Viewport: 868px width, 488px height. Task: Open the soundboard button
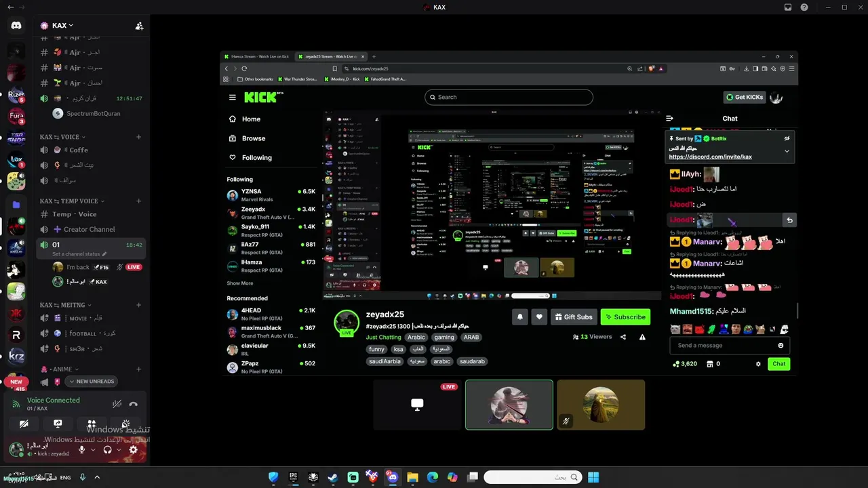(125, 424)
